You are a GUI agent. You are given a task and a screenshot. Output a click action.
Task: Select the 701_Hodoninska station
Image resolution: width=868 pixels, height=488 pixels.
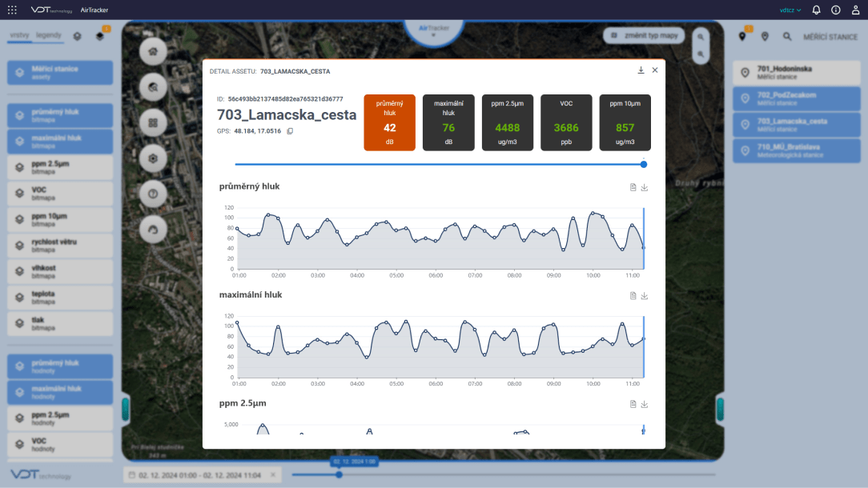tap(795, 73)
